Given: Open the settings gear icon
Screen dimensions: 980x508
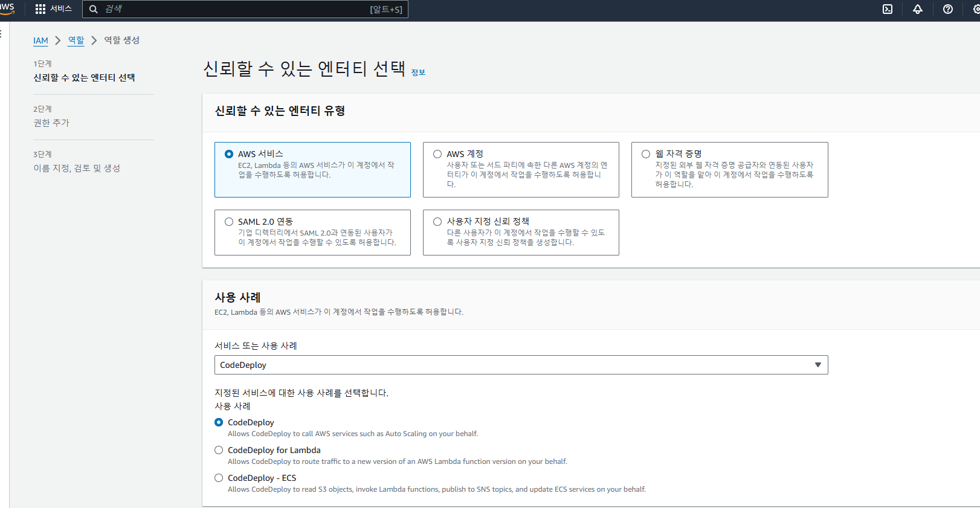Looking at the screenshot, I should (976, 9).
